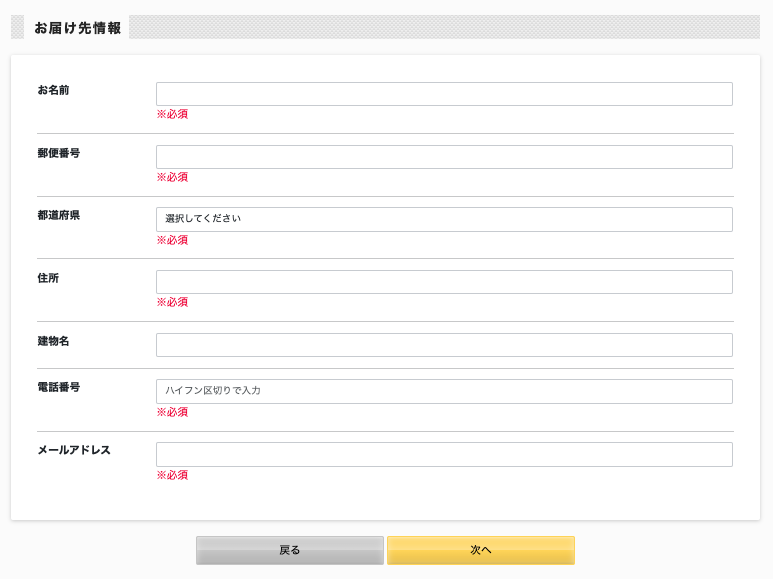Focus the 郵便番号 input box
The width and height of the screenshot is (773, 579).
click(x=444, y=157)
